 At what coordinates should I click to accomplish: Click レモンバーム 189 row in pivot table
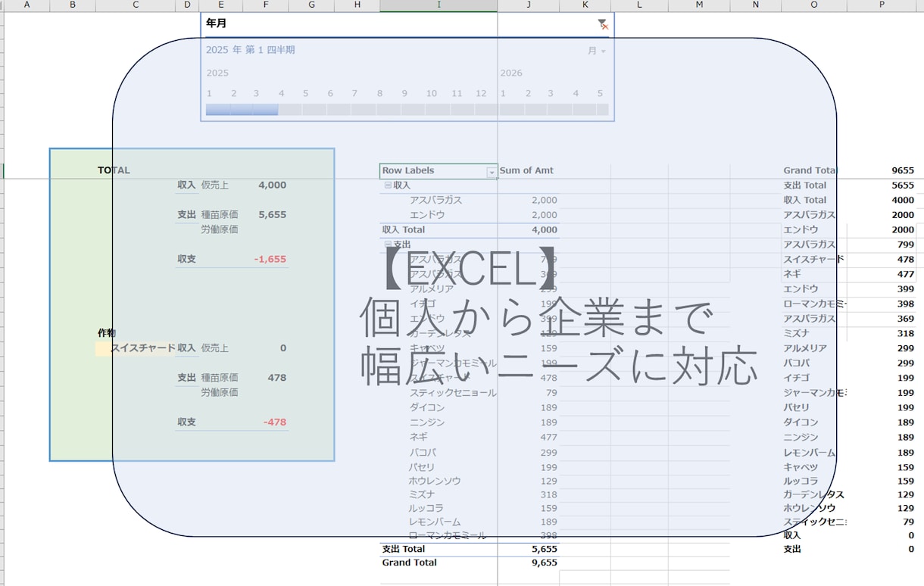click(x=470, y=522)
